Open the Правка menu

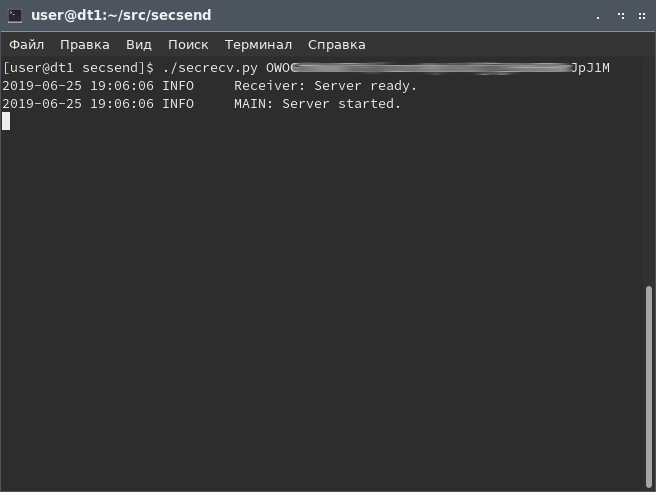point(85,45)
